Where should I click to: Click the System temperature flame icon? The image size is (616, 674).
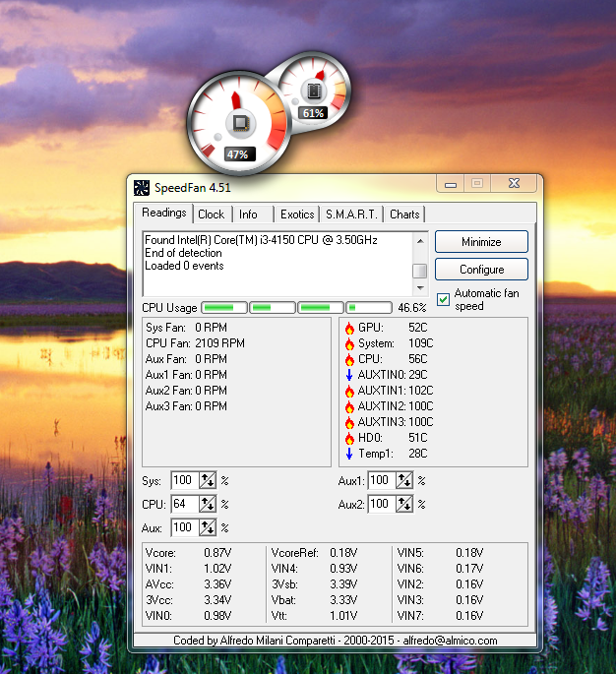(x=349, y=343)
